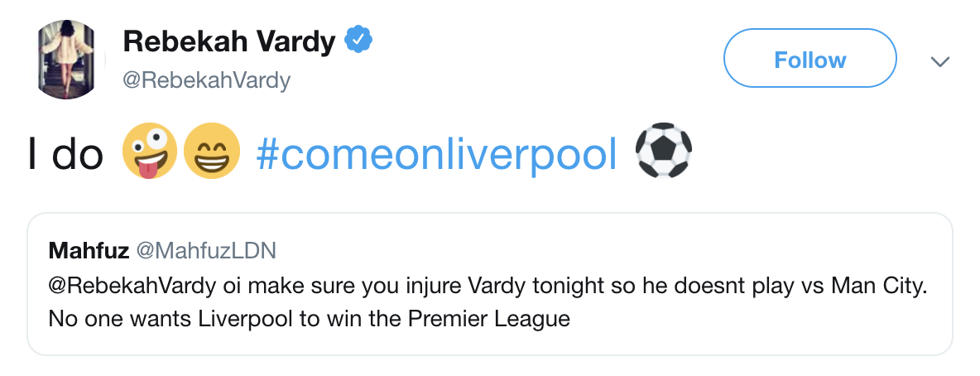Screen dimensions: 980x376
Task: Click empty area right of MahfuzLDN handle
Action: pyautogui.click(x=579, y=250)
